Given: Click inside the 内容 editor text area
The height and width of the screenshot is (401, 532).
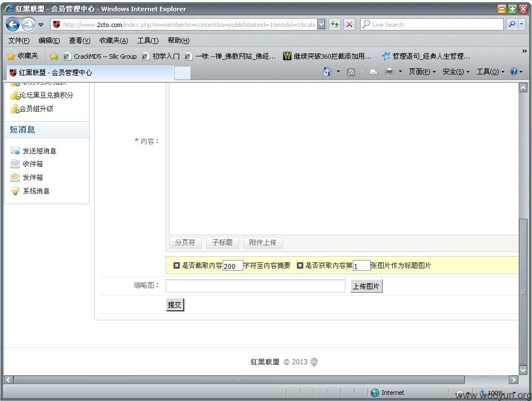Looking at the screenshot, I should 344,158.
